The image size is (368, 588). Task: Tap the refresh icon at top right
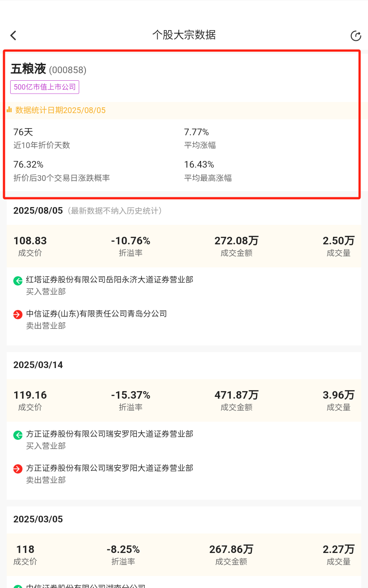(356, 36)
